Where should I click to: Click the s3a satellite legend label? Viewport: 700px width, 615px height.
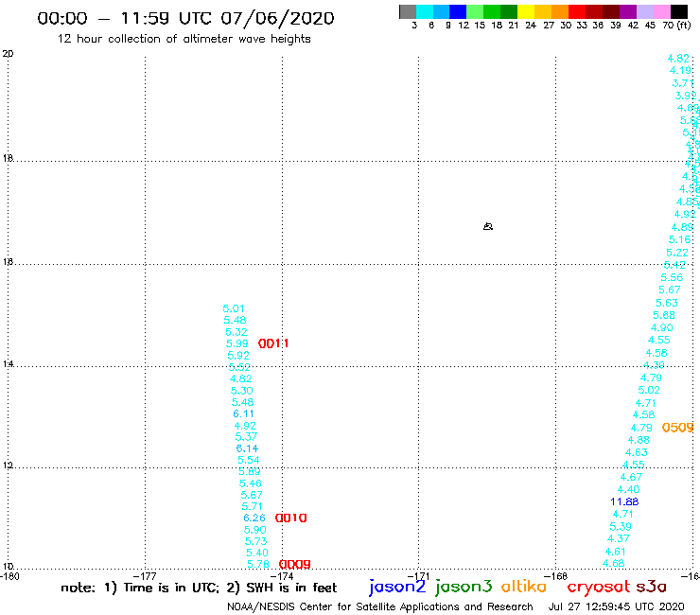[x=651, y=587]
